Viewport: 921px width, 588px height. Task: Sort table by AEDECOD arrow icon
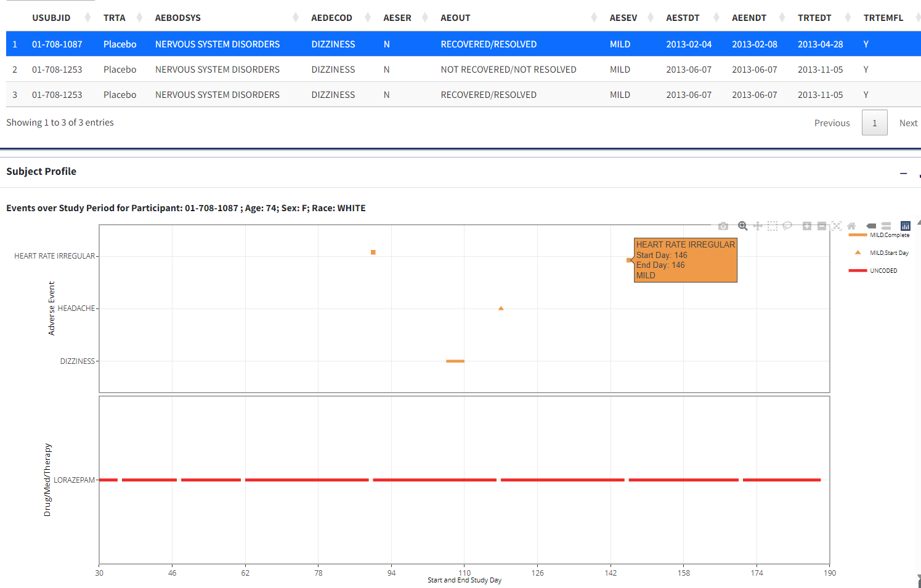coord(368,17)
